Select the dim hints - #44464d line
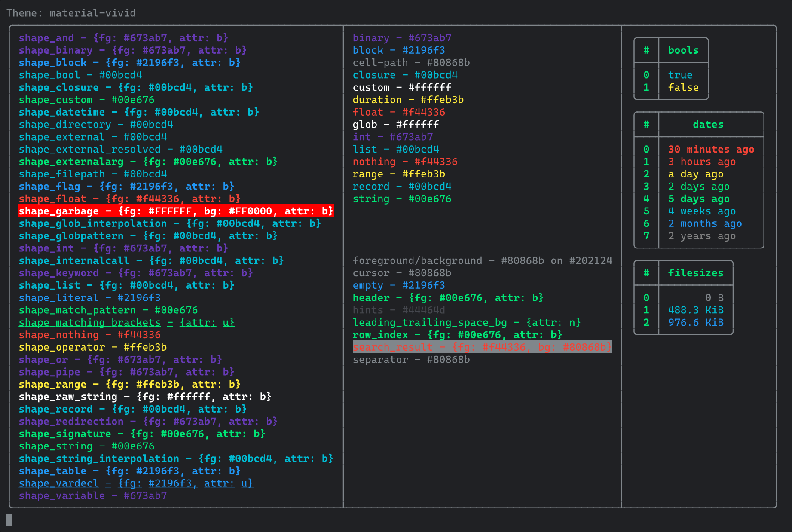The width and height of the screenshot is (792, 532). point(399,310)
